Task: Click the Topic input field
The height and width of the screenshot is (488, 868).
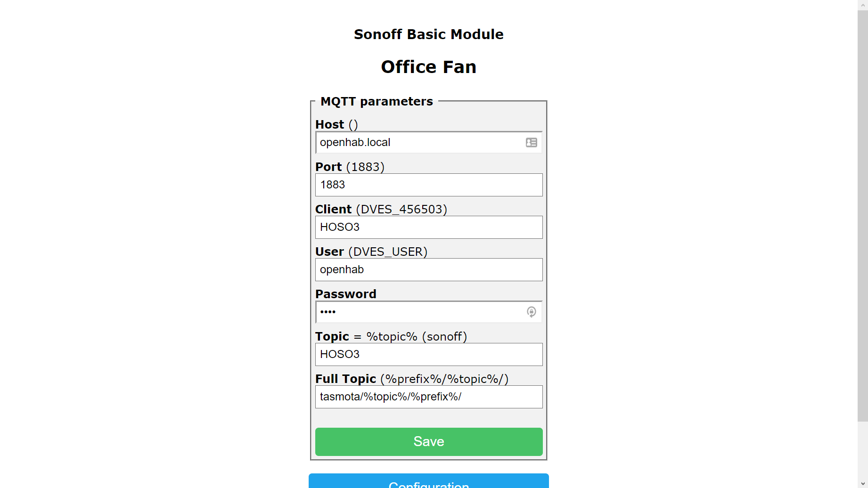Action: point(428,354)
